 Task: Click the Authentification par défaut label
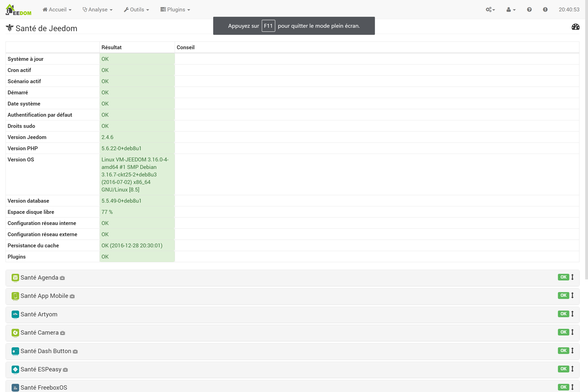[x=40, y=115]
